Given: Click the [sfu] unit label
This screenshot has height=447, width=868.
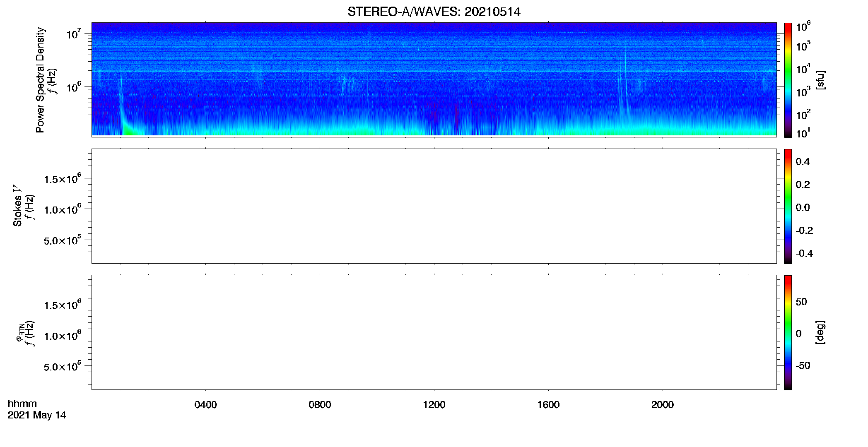Looking at the screenshot, I should (x=820, y=80).
